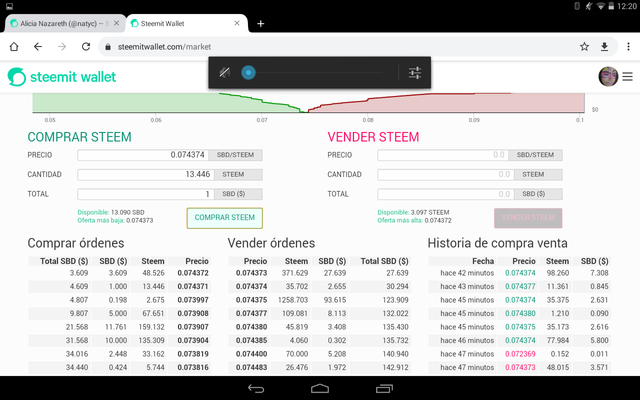This screenshot has width=640, height=400.
Task: Click the browser back arrow
Action: click(38, 47)
